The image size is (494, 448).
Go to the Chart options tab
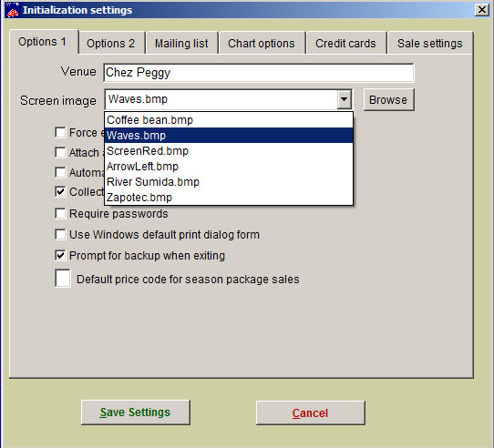pos(262,43)
